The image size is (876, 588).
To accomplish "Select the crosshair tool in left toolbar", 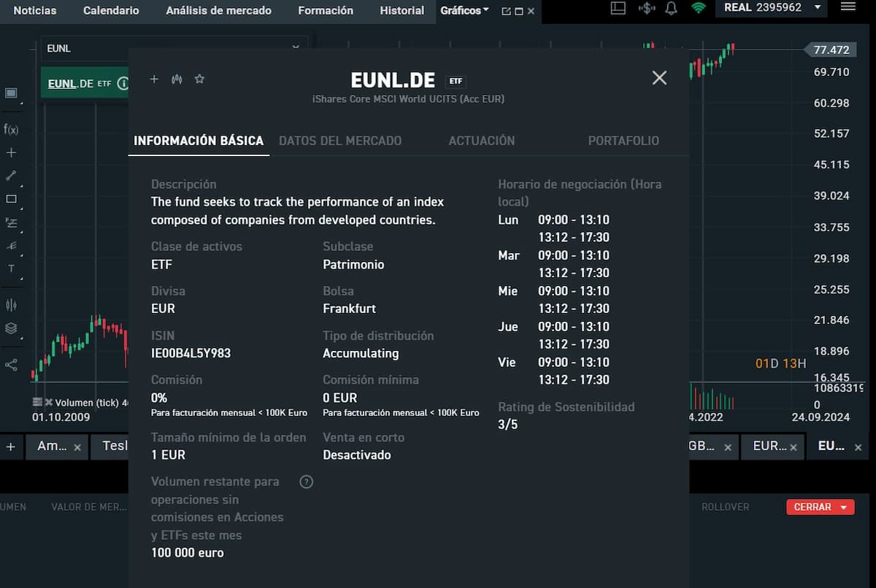I will [11, 153].
